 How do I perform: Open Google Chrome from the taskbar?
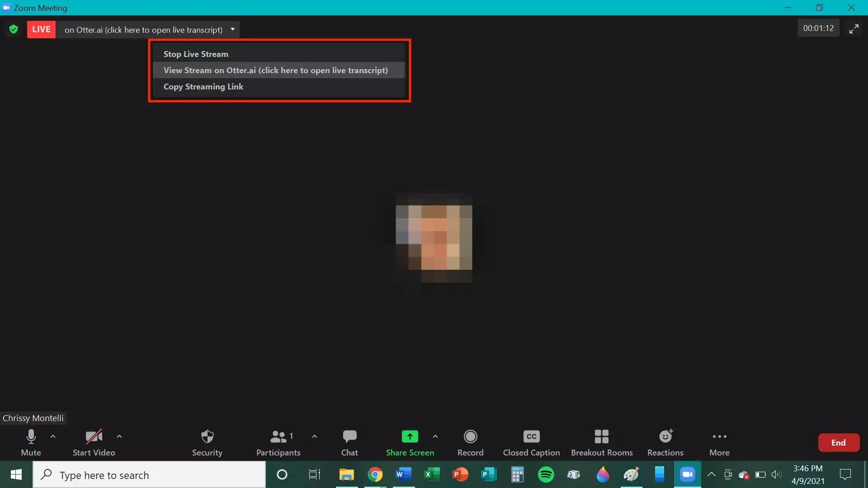pos(375,474)
